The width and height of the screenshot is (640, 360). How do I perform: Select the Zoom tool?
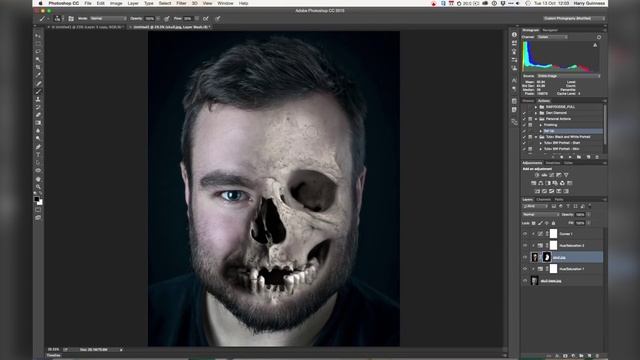point(38,187)
